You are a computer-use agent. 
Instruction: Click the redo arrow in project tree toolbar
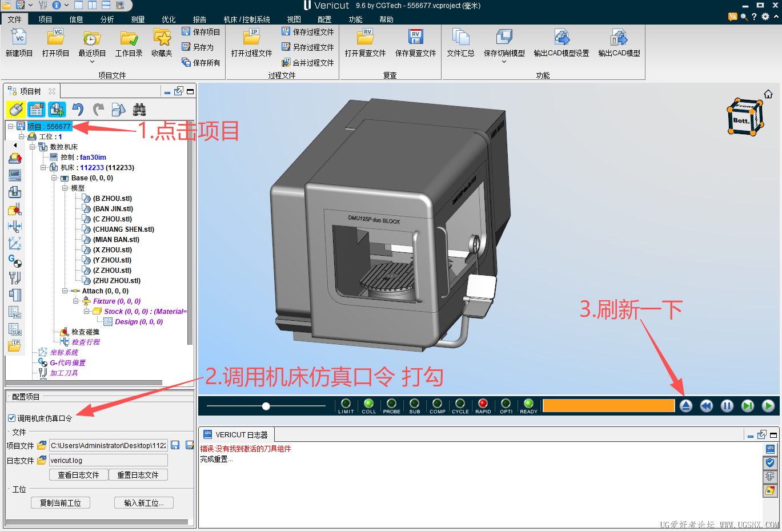coord(98,109)
